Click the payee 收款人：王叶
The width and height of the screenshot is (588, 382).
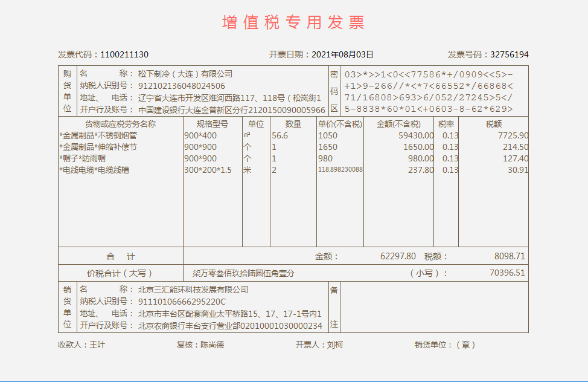pyautogui.click(x=81, y=345)
